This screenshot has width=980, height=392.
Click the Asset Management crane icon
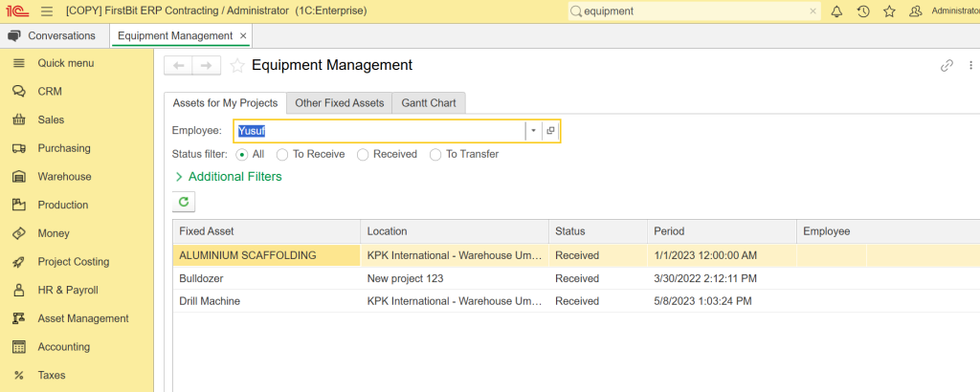point(19,318)
